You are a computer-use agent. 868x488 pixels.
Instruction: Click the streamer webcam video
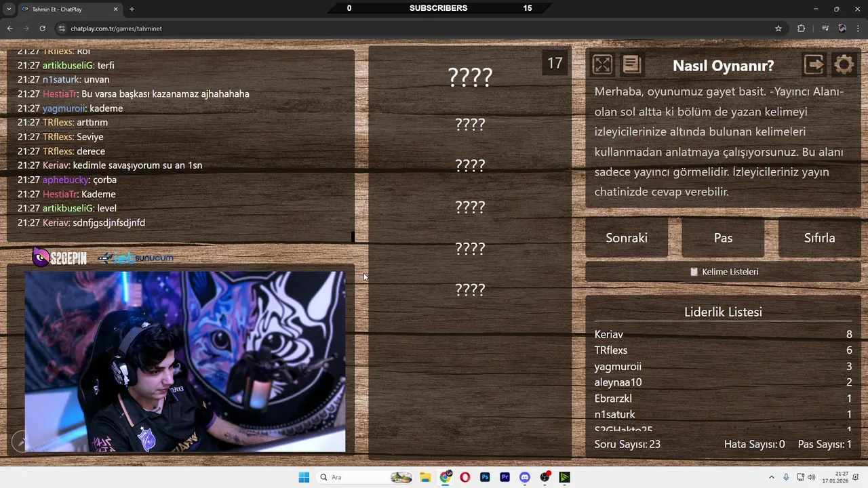[185, 362]
